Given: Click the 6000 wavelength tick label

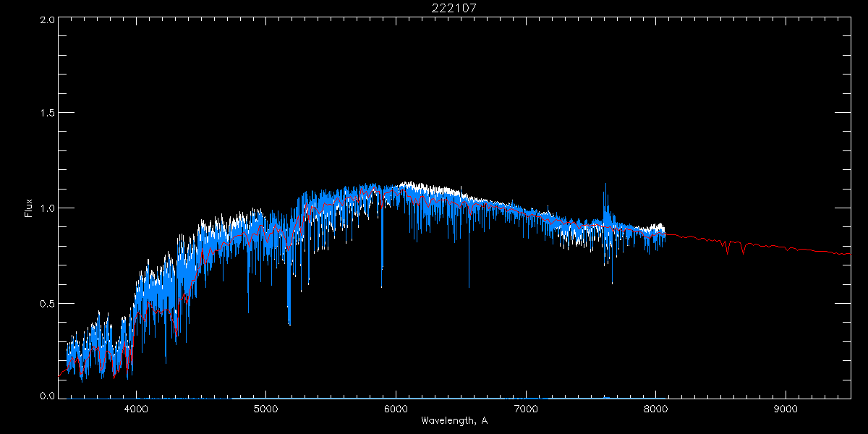Looking at the screenshot, I should coord(396,409).
